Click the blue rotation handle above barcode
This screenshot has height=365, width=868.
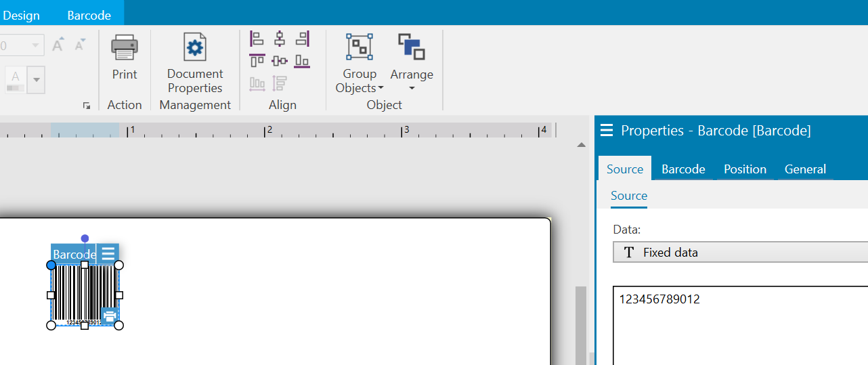pos(85,238)
